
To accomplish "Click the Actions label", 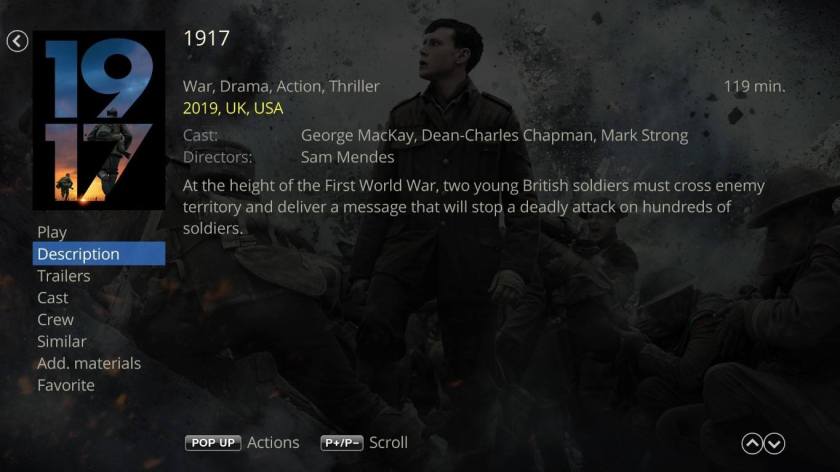I will 273,443.
